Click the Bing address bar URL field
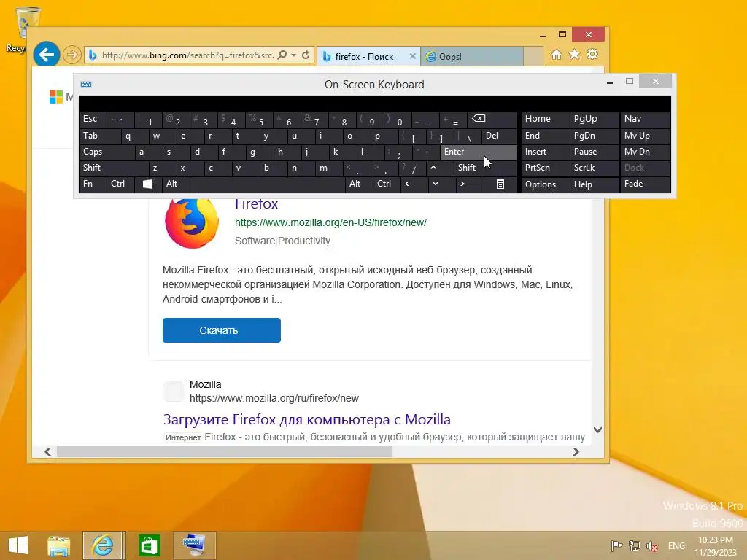Image resolution: width=747 pixels, height=560 pixels. pyautogui.click(x=187, y=55)
